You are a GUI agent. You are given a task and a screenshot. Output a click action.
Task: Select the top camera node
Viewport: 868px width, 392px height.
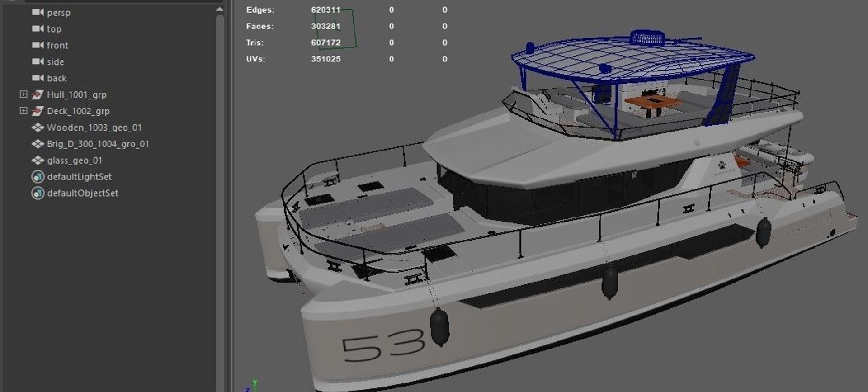(x=54, y=29)
